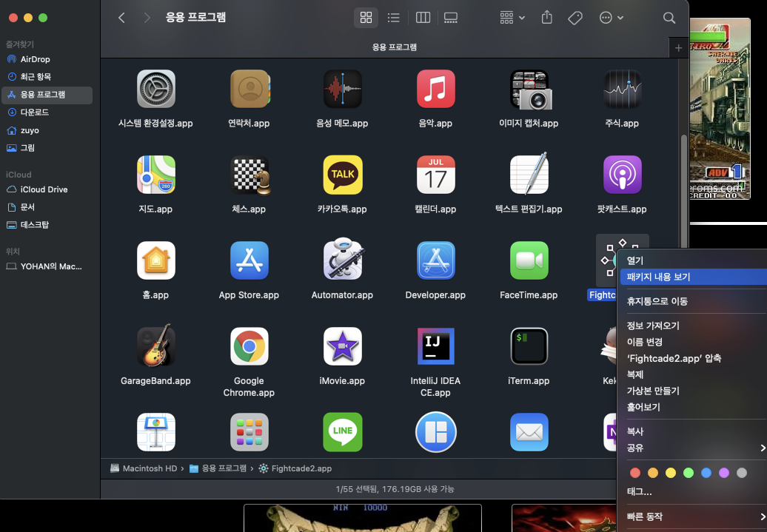This screenshot has width=767, height=532.
Task: Go back in Finder history
Action: point(122,18)
